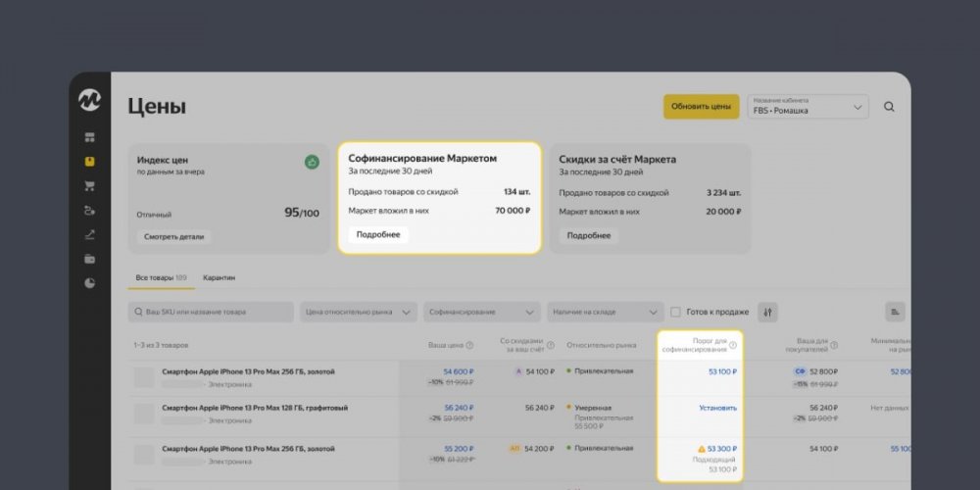Toggle the 'Готов к продаже' checkbox
Screen dimensions: 980x490
tap(676, 312)
